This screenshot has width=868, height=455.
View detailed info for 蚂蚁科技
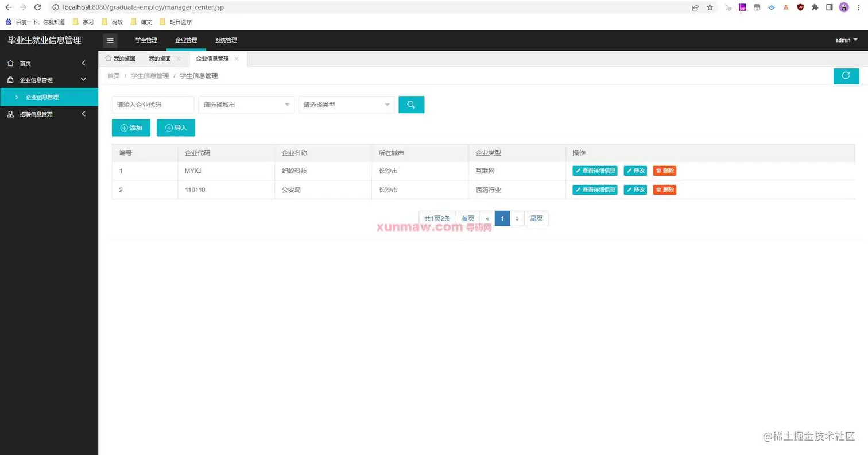595,171
